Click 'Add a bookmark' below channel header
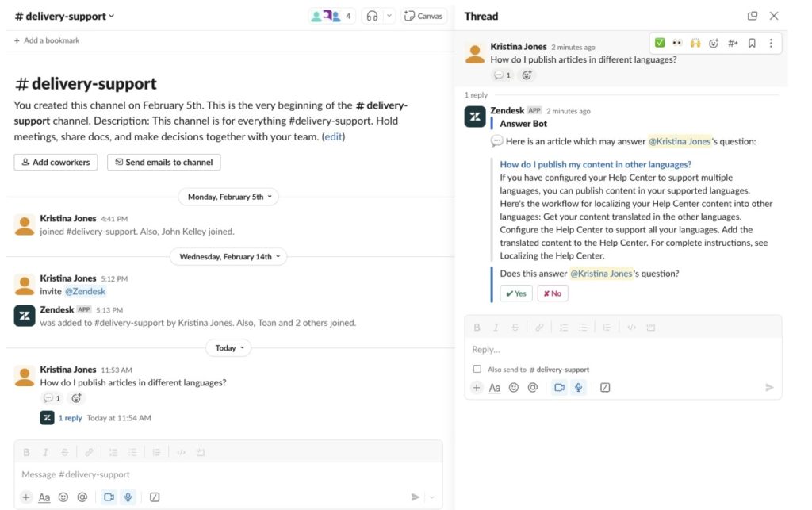The height and width of the screenshot is (510, 812). click(47, 40)
